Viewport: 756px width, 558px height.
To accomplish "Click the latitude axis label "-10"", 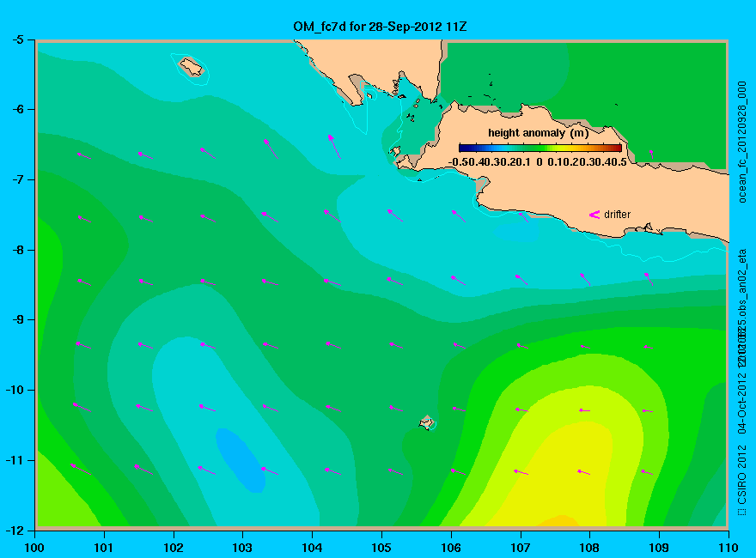I will point(15,390).
